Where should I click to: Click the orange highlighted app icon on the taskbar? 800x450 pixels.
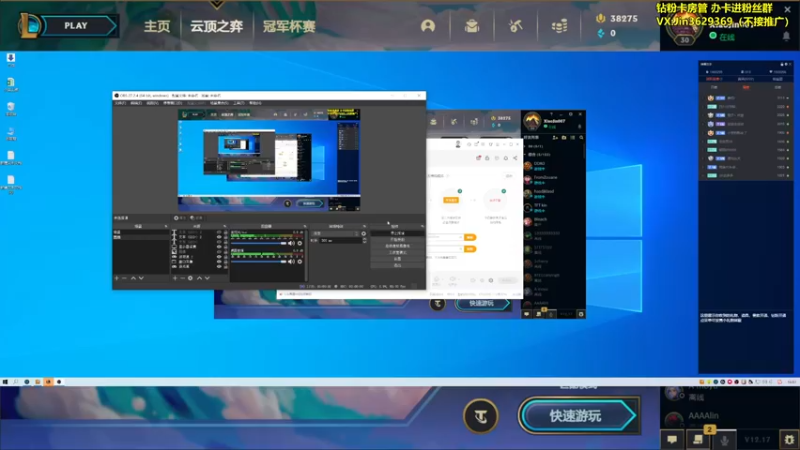pyautogui.click(x=48, y=382)
